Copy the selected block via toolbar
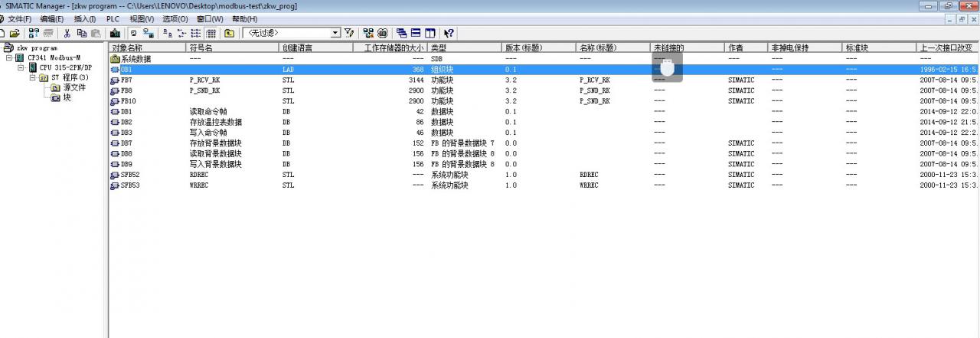Screen dimensions: 980x338 [x=81, y=33]
